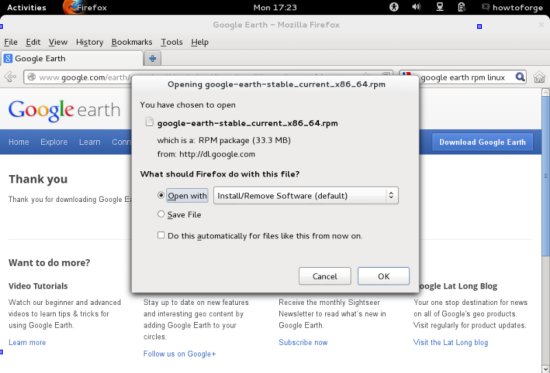Click the Google earth logo
The height and width of the screenshot is (373, 550).
pos(64,110)
